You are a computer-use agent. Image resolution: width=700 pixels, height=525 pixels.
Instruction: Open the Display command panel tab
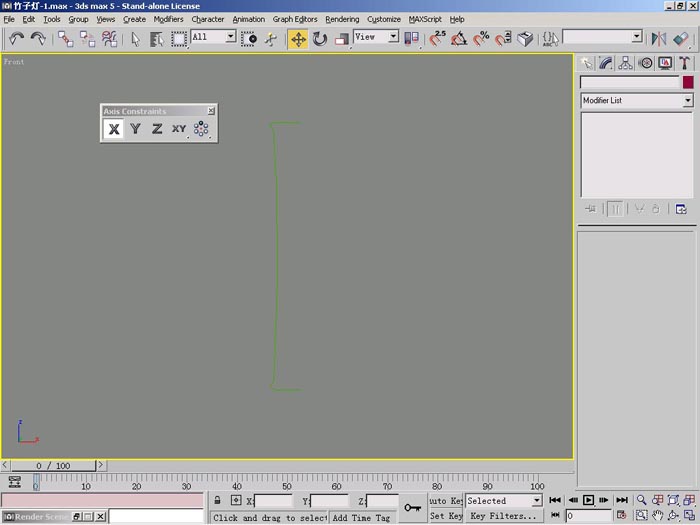(x=665, y=63)
